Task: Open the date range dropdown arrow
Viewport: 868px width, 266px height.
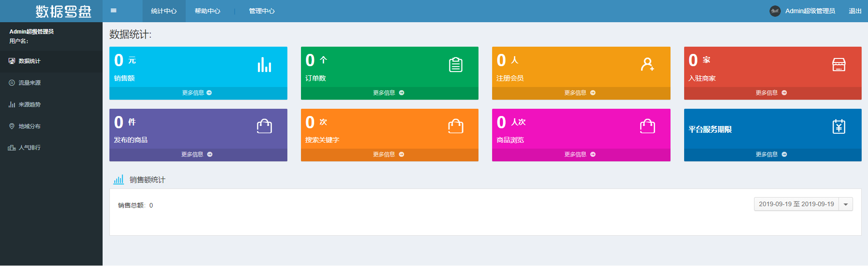Action: pyautogui.click(x=846, y=204)
